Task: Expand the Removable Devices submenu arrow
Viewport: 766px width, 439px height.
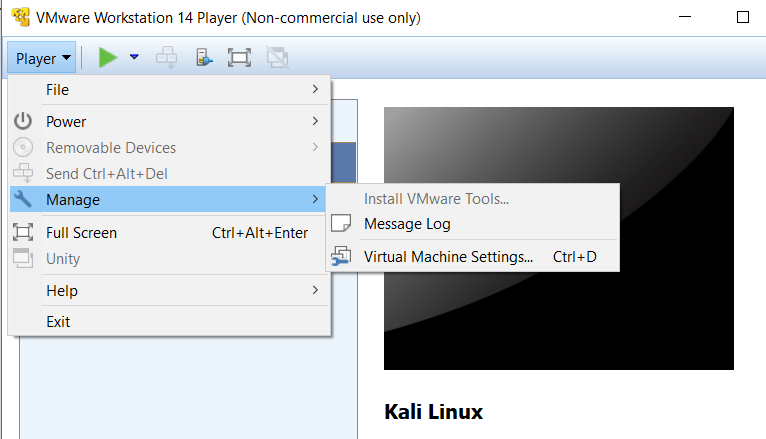Action: click(315, 147)
